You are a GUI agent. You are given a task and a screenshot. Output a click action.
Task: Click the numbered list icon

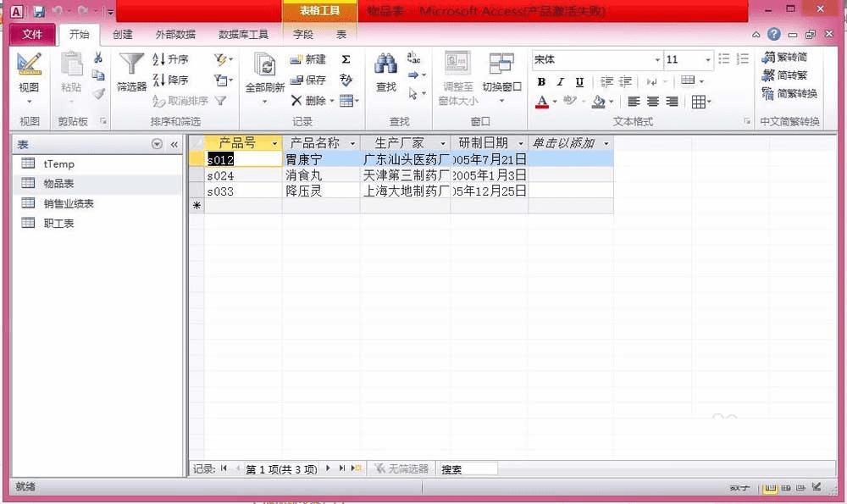[743, 59]
